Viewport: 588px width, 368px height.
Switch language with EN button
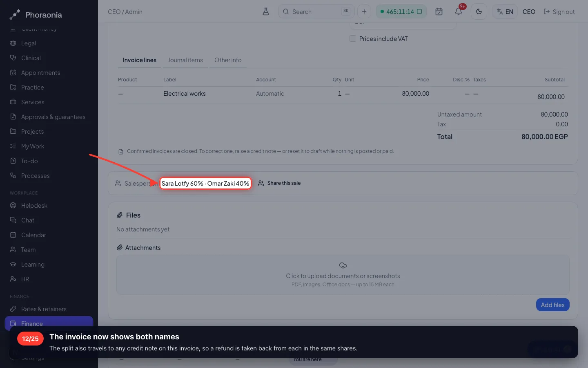click(505, 11)
